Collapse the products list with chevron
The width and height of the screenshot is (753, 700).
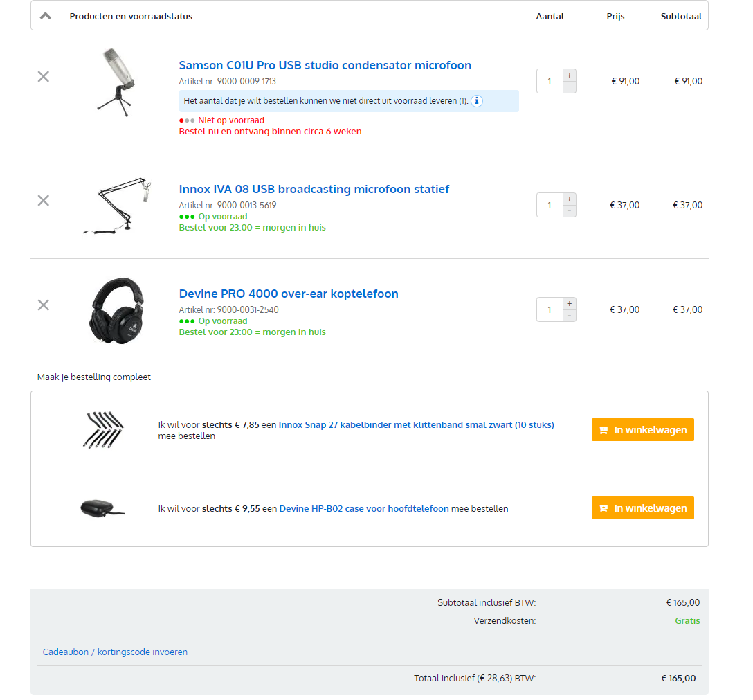(46, 16)
